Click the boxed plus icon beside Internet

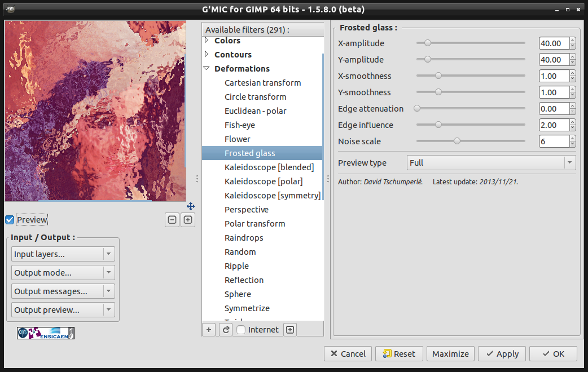point(290,330)
